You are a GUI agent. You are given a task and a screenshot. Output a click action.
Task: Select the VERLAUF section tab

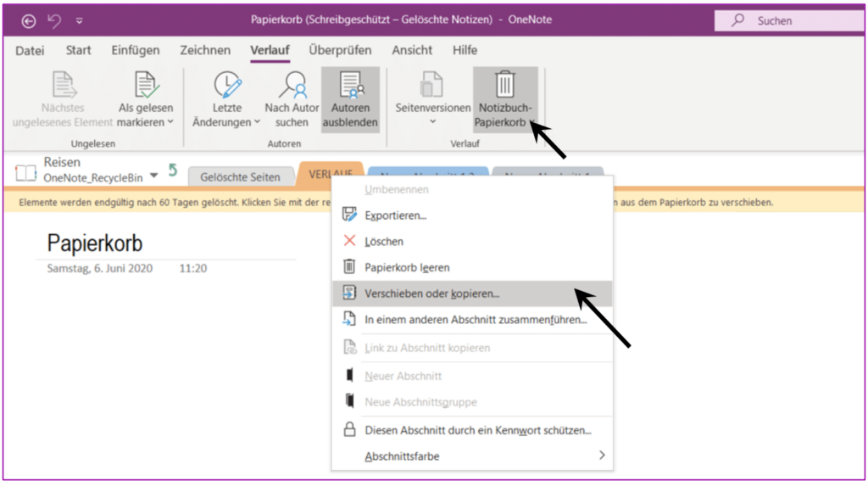pos(331,174)
